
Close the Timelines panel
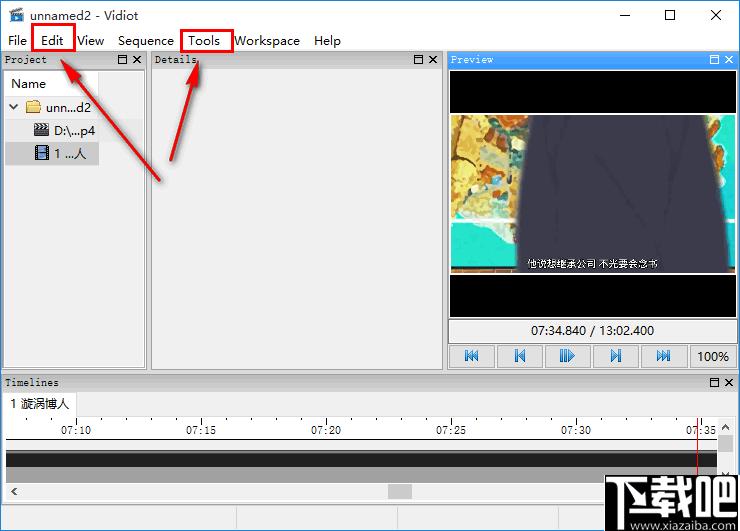click(729, 382)
